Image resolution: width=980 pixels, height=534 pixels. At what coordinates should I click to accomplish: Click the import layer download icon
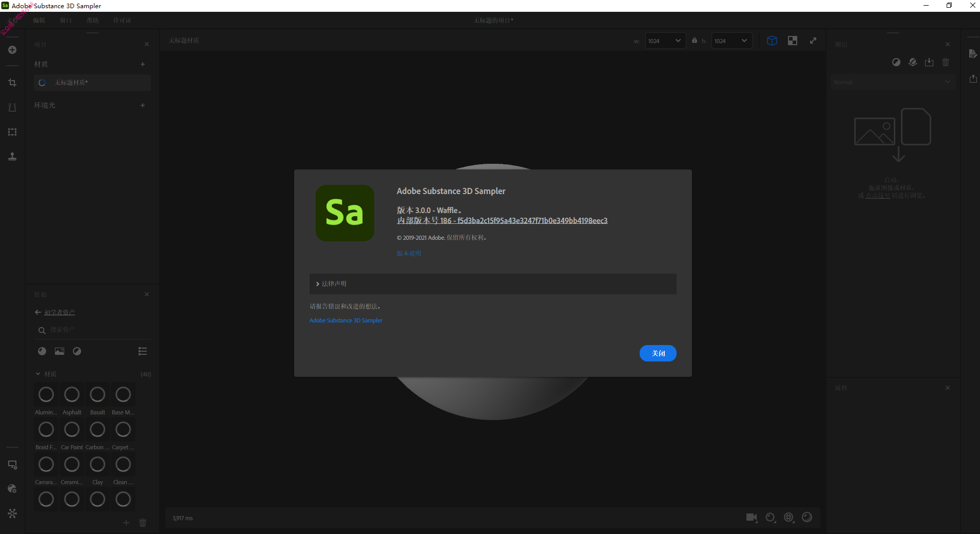[929, 62]
